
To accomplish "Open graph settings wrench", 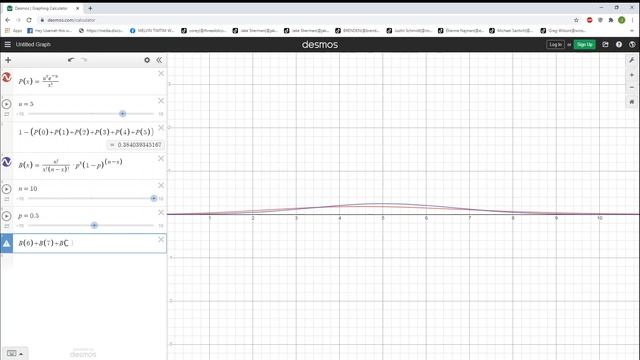I will [631, 60].
